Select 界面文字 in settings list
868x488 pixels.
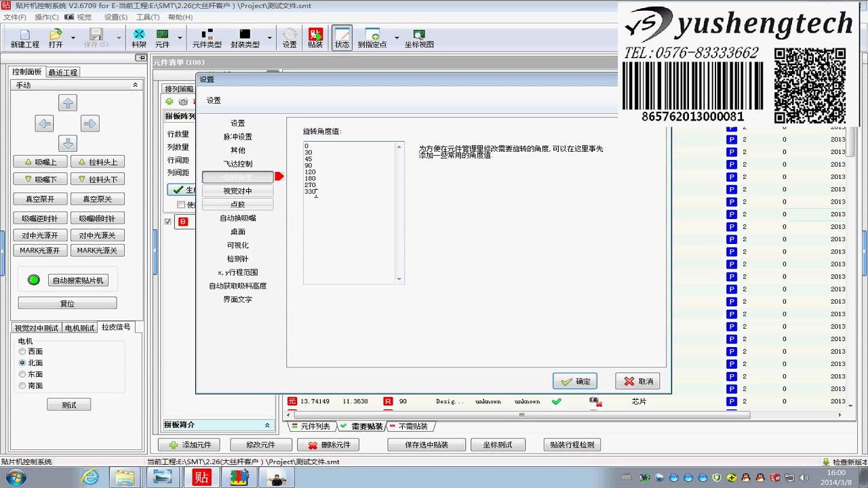(x=237, y=299)
